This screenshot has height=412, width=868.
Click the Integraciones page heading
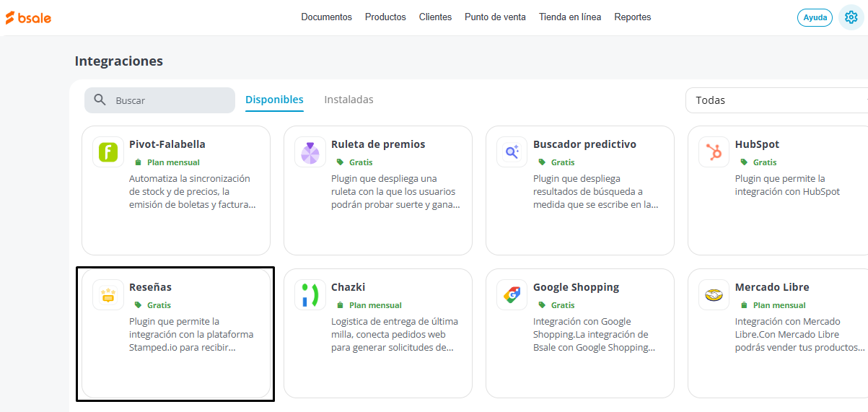pos(119,61)
